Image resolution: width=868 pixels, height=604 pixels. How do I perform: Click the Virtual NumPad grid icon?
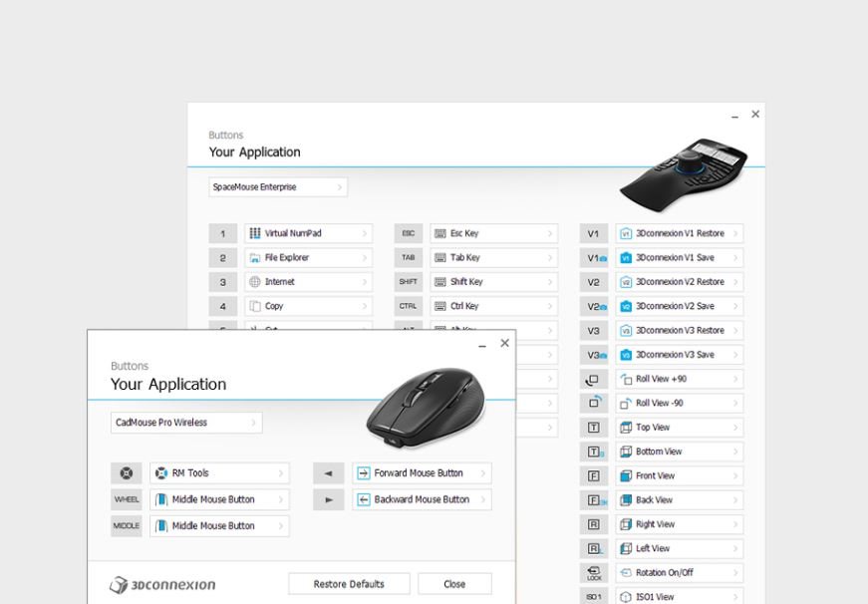[x=255, y=233]
